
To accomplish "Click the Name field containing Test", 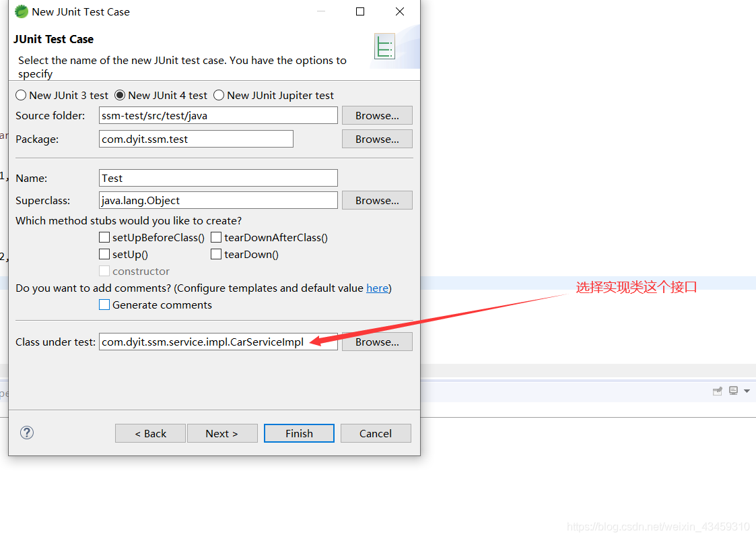I will pos(218,178).
